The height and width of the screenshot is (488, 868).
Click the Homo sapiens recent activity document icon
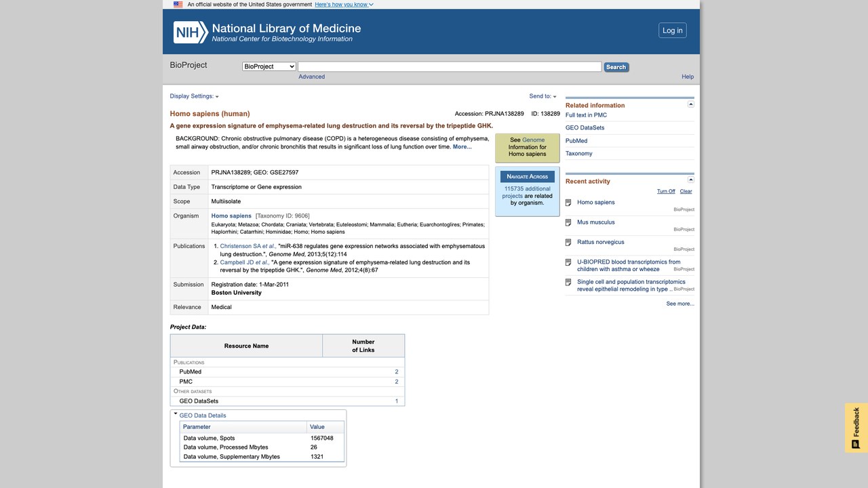(x=568, y=203)
